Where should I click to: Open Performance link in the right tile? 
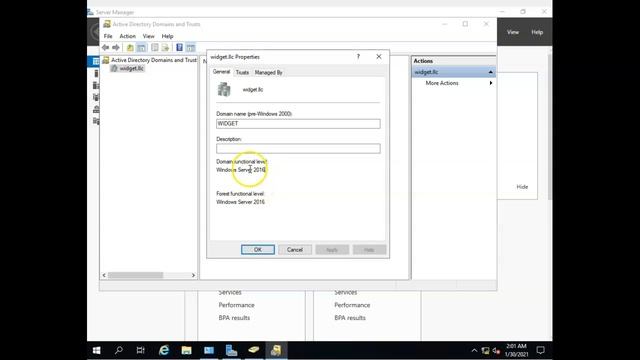[x=352, y=305]
